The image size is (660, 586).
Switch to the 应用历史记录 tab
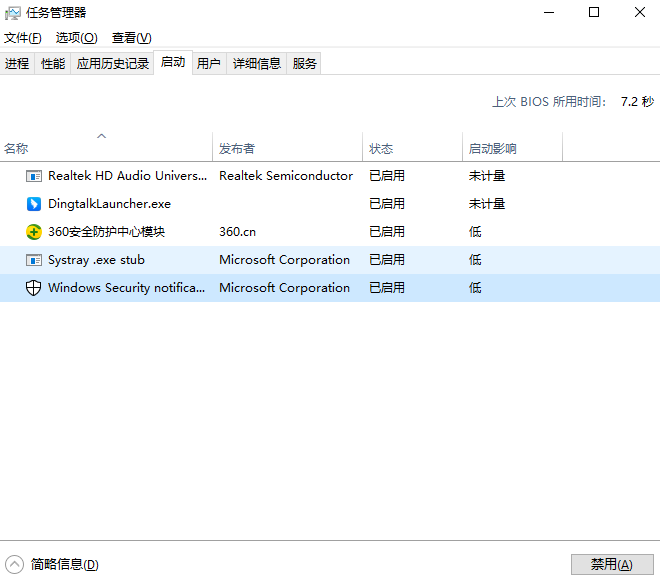coord(113,64)
